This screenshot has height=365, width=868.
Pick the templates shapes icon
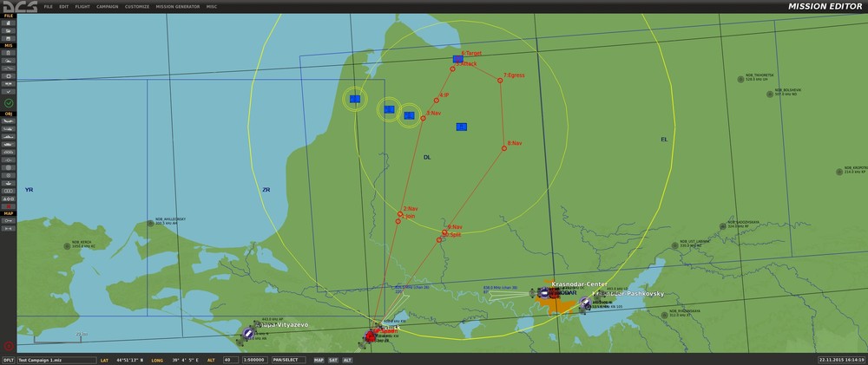9,198
